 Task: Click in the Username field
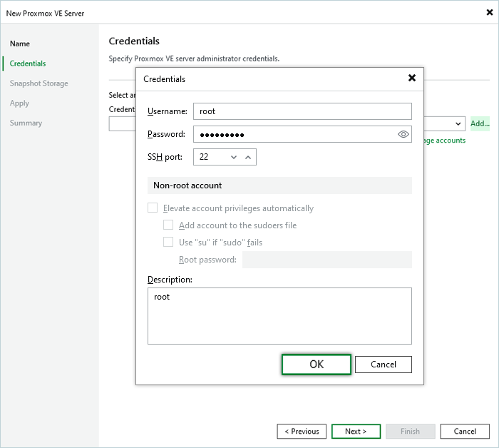[302, 111]
